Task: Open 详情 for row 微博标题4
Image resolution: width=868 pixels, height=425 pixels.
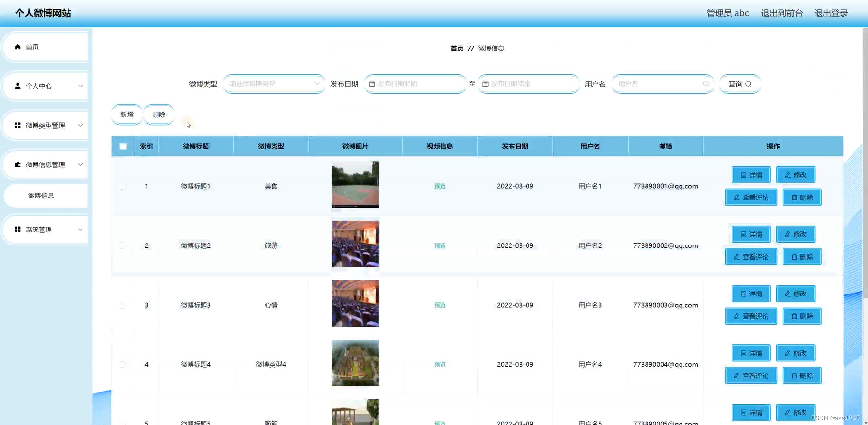Action: [x=751, y=353]
